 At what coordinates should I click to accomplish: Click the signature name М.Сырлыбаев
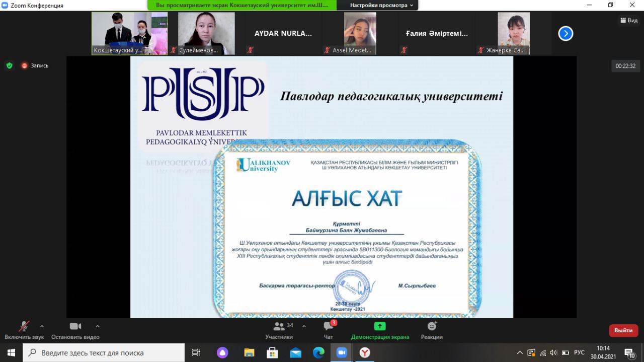417,285
